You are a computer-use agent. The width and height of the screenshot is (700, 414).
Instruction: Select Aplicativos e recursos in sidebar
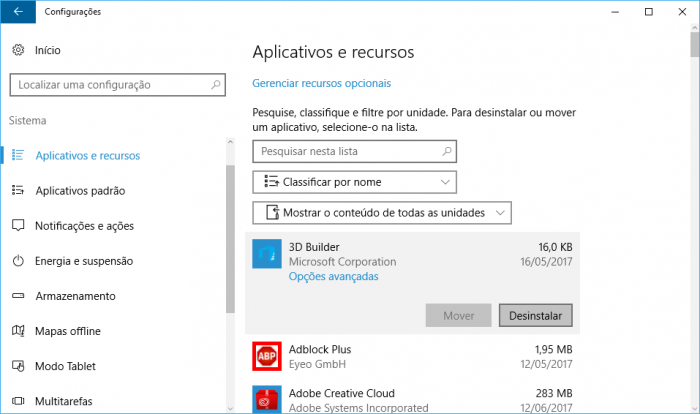coord(88,155)
